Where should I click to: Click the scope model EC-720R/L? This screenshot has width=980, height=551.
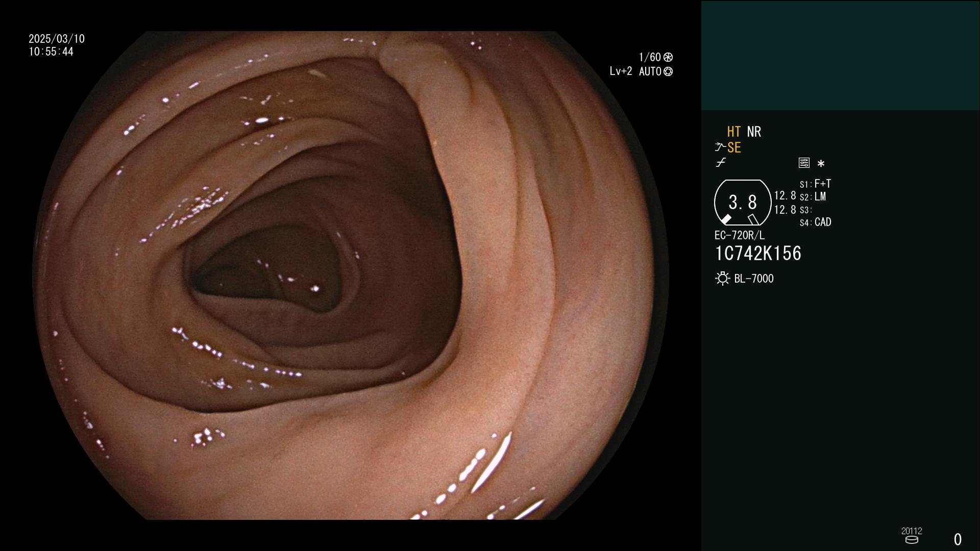click(x=740, y=236)
